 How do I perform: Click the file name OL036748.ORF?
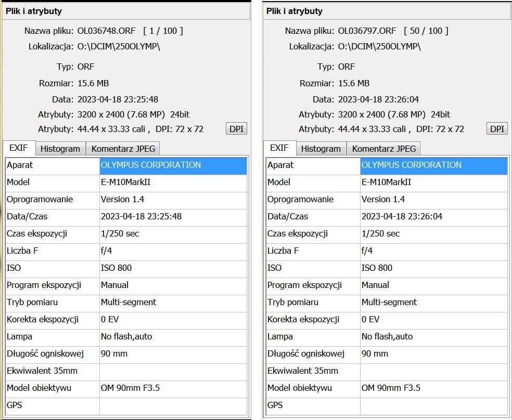pyautogui.click(x=107, y=31)
